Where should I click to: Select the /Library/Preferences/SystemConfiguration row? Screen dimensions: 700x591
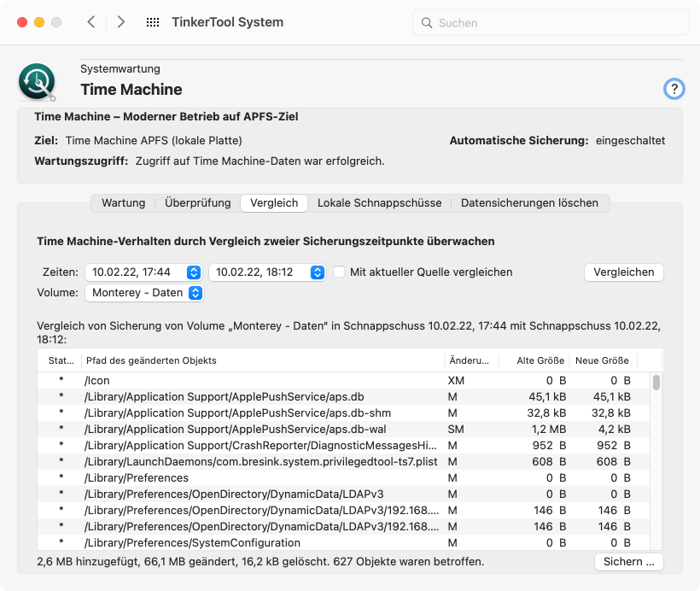point(344,543)
